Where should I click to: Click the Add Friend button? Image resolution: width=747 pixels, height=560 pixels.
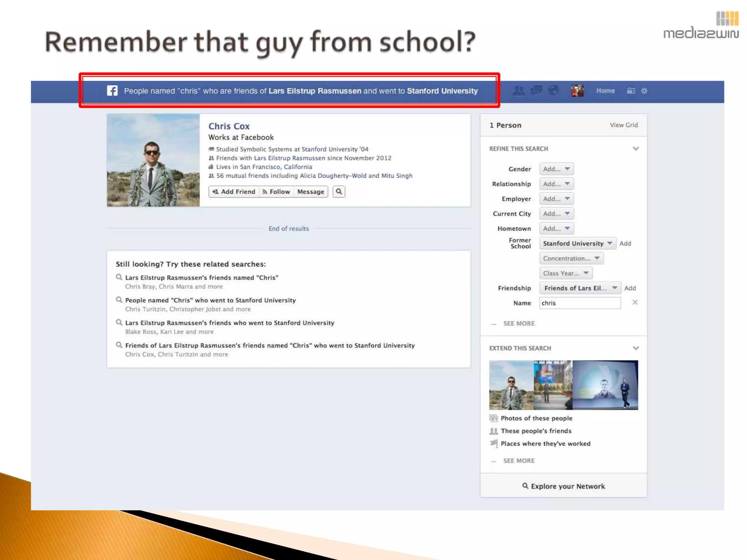(x=234, y=191)
